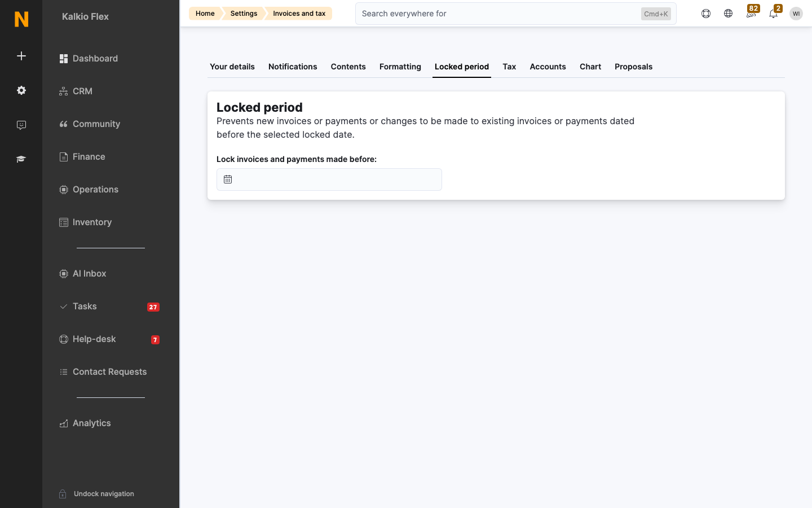Select the Formatting tab
Viewport: 812px width, 508px height.
click(x=400, y=67)
